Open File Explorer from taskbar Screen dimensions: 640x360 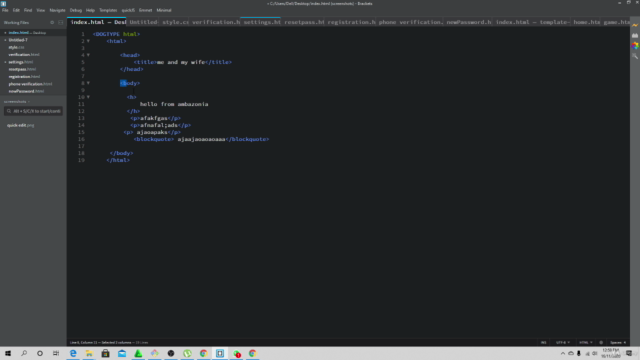pyautogui.click(x=89, y=353)
